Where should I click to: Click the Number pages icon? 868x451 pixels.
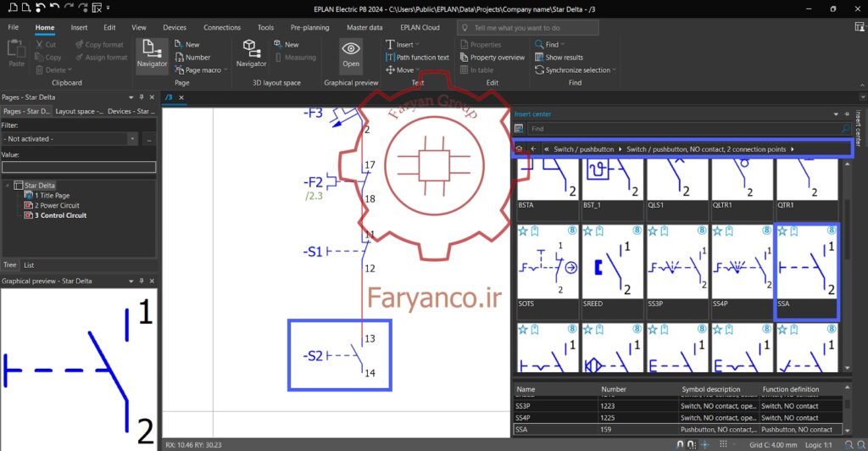tap(179, 57)
